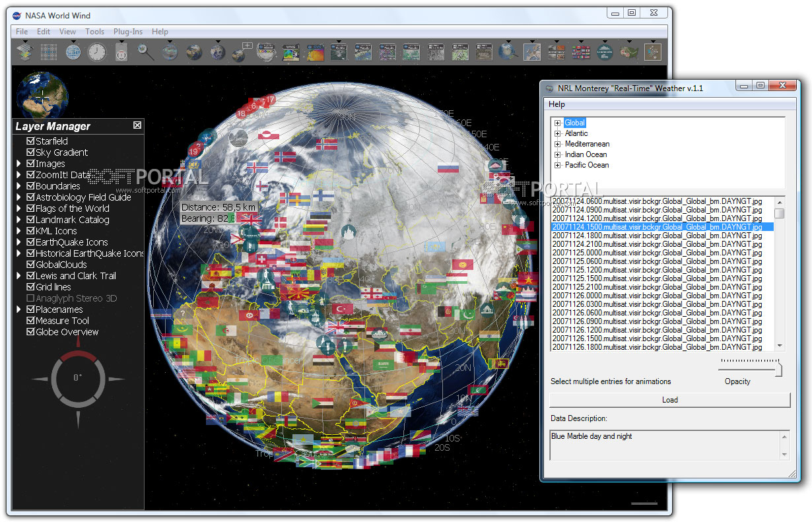812x522 pixels.
Task: Expand the Pacific Ocean tree node
Action: point(558,165)
